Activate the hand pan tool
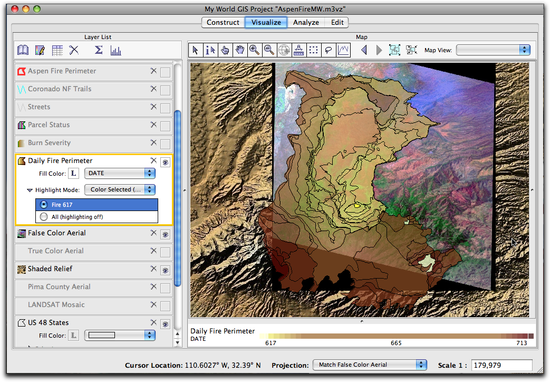 pyautogui.click(x=240, y=50)
